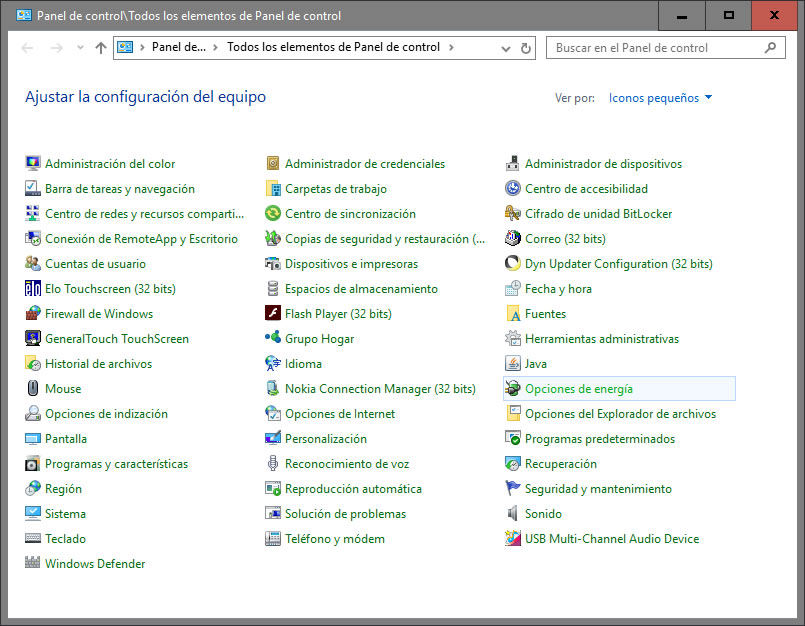The height and width of the screenshot is (626, 805).
Task: Open the Fecha y hora icon
Action: click(513, 289)
